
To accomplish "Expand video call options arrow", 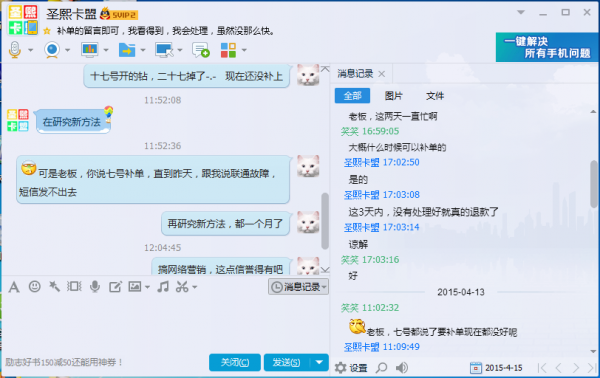I will (x=68, y=50).
